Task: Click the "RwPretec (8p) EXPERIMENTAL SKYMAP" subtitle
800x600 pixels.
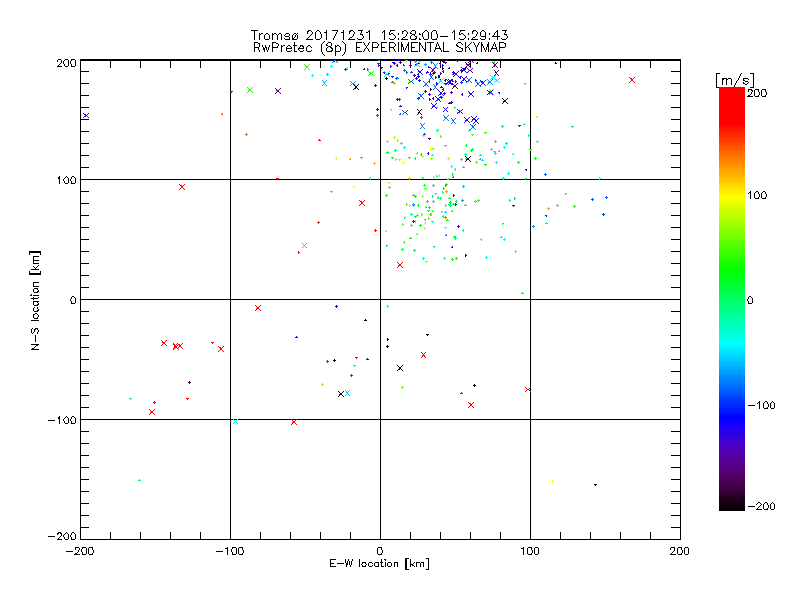Action: pos(379,47)
